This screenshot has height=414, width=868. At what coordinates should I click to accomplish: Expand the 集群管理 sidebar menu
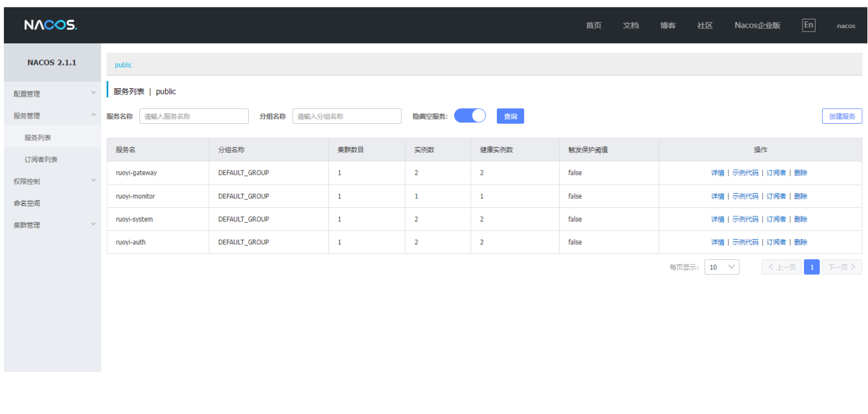[x=52, y=225]
